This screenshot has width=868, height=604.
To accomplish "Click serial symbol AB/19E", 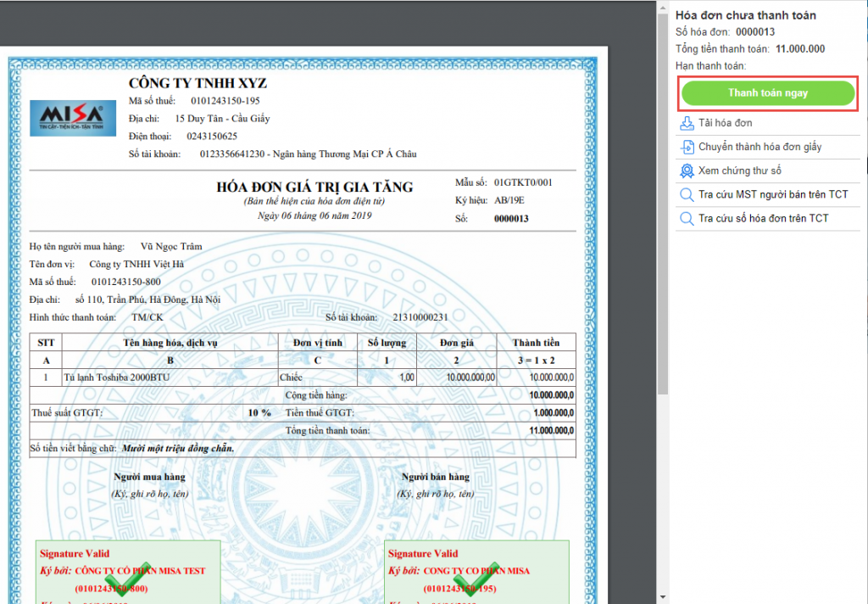I will [x=509, y=200].
